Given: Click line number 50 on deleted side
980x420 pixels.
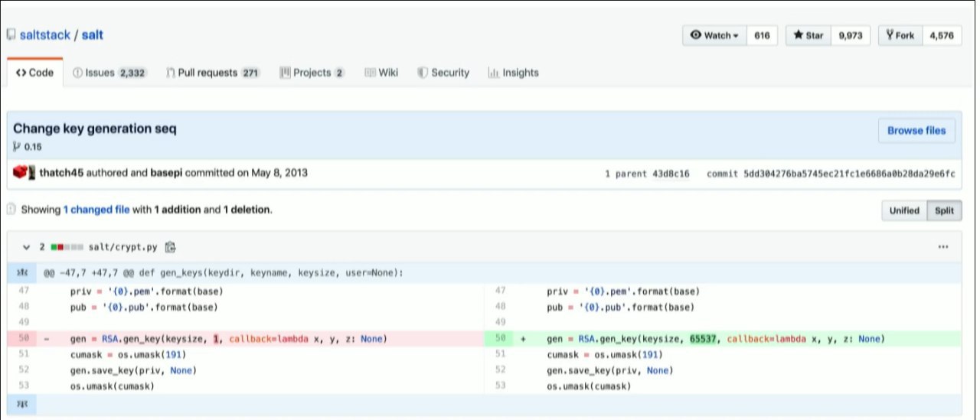Looking at the screenshot, I should tap(22, 338).
